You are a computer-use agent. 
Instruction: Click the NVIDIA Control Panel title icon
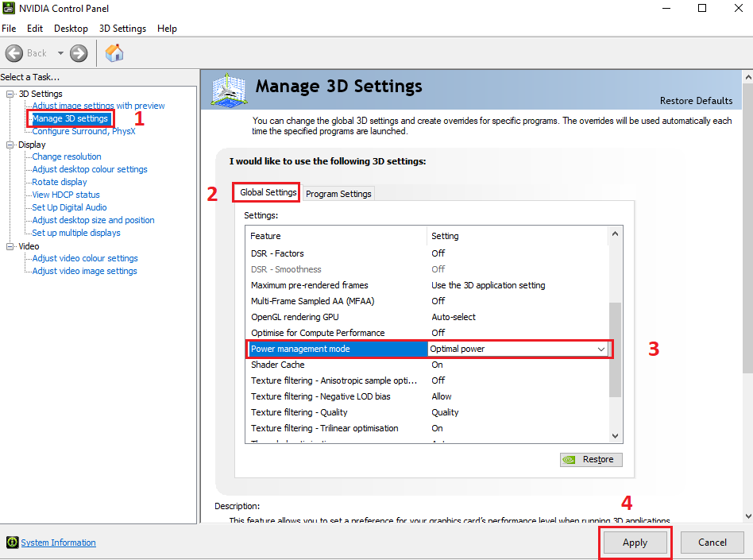point(9,8)
